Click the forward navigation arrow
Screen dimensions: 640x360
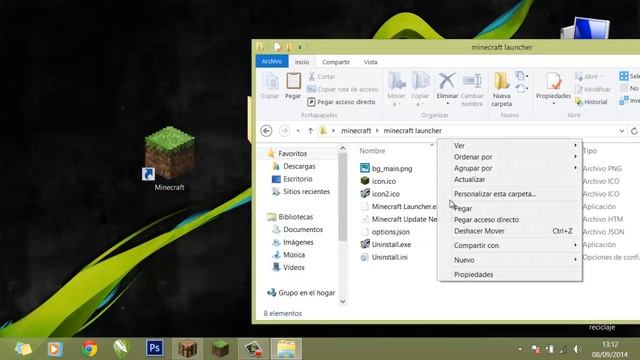click(284, 131)
